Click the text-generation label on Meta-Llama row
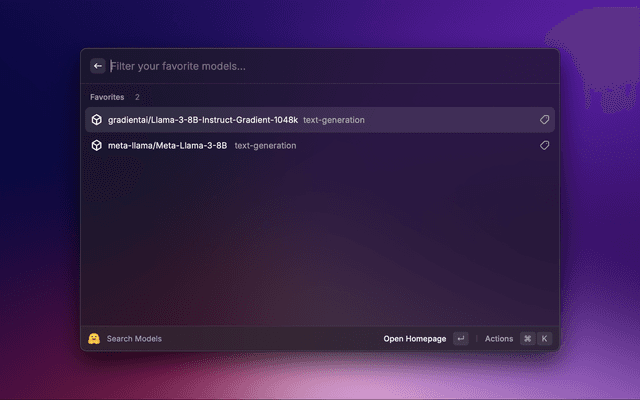Viewport: 640px width, 400px height. [265, 145]
